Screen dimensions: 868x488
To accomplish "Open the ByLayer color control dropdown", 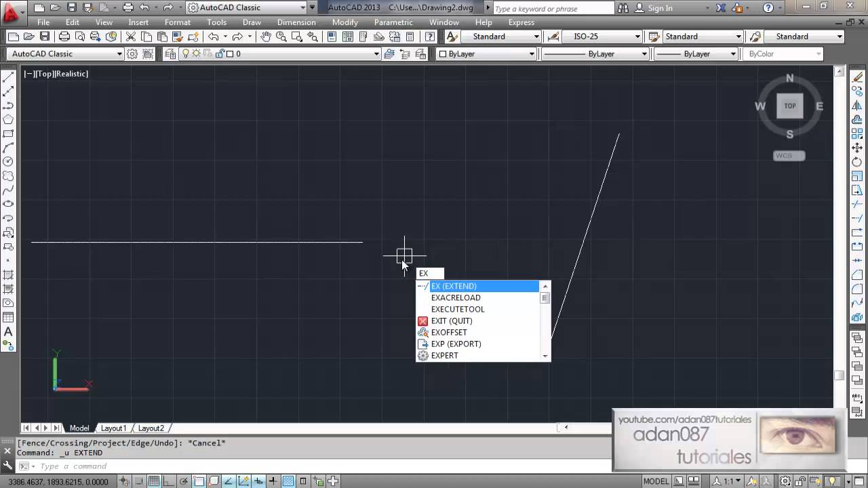I will pos(486,54).
